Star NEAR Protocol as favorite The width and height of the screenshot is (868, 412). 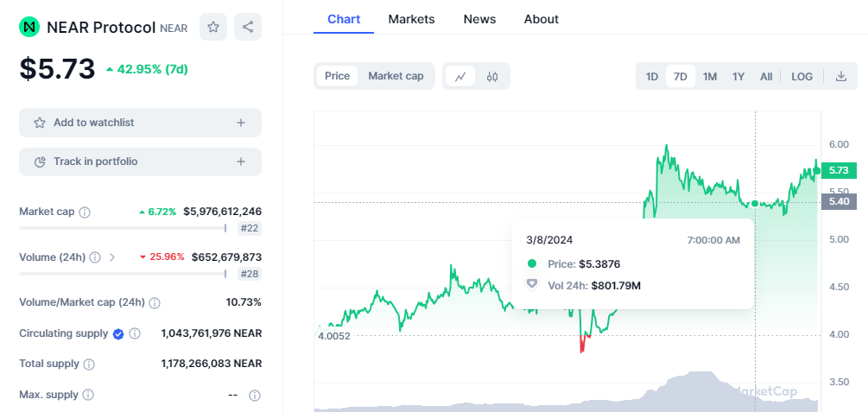[213, 27]
